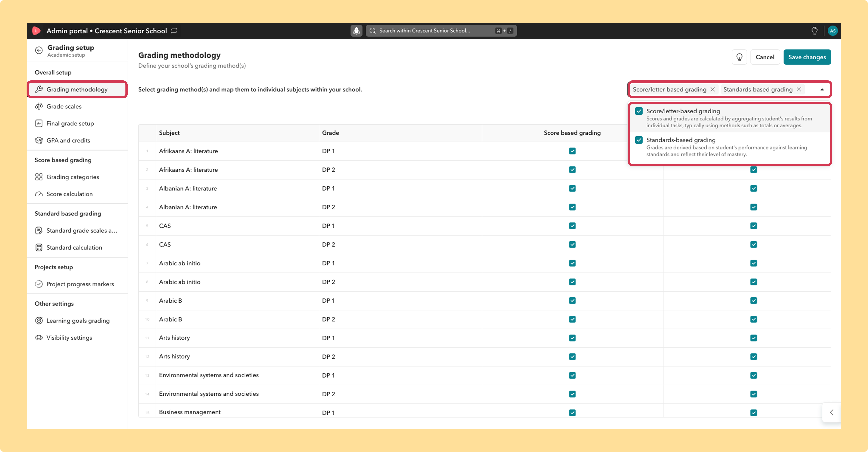Toggle standards based checkbox for Arabic B DP 1
Viewport: 868px width, 452px height.
coord(754,301)
